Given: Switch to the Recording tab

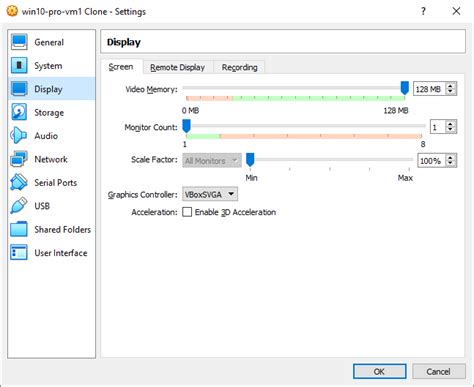Looking at the screenshot, I should coord(239,67).
